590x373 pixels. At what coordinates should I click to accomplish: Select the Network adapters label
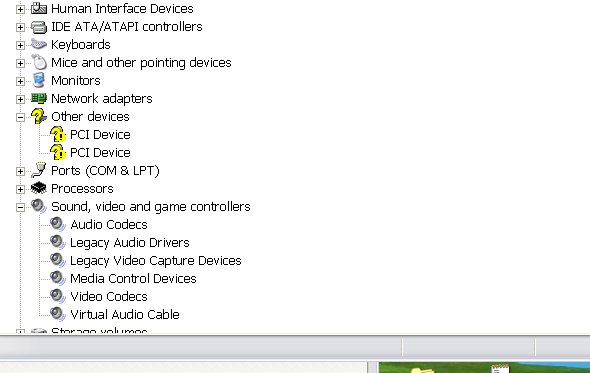102,99
